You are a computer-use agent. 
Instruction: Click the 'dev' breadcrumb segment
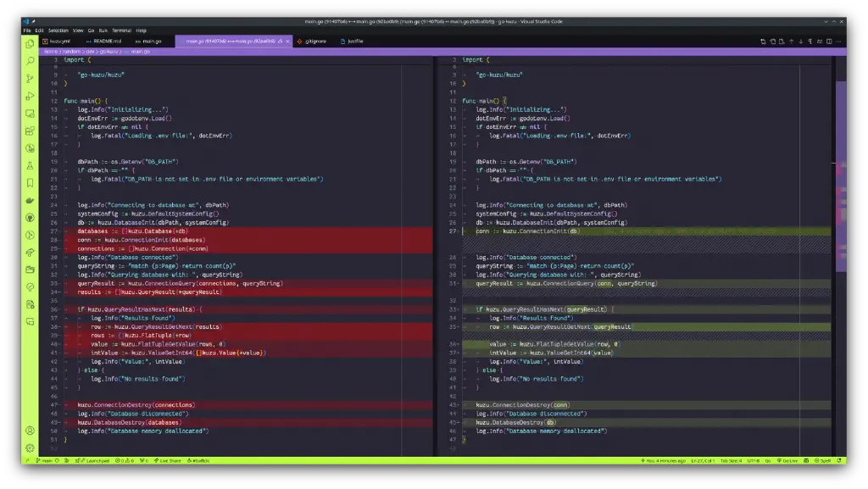(x=90, y=52)
